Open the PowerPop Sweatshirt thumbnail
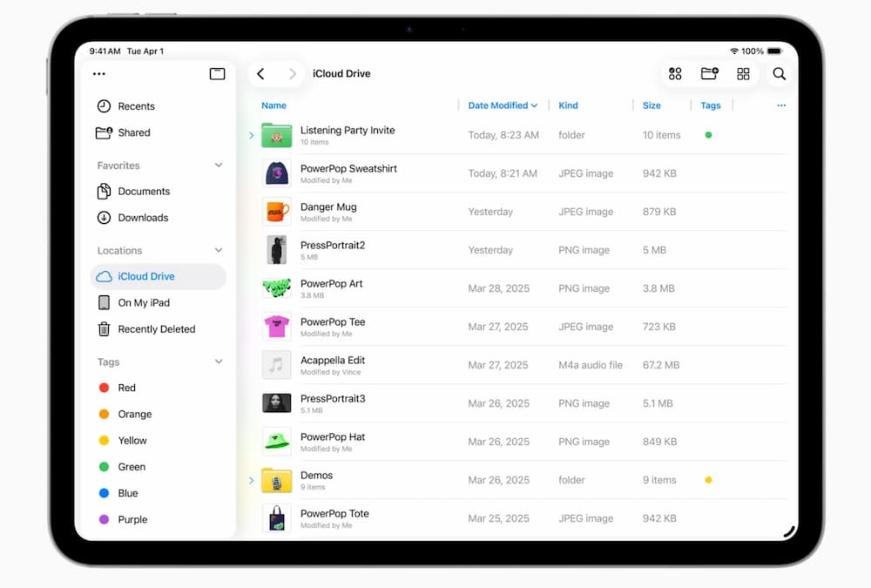Screen dimensions: 871x588 [276, 173]
